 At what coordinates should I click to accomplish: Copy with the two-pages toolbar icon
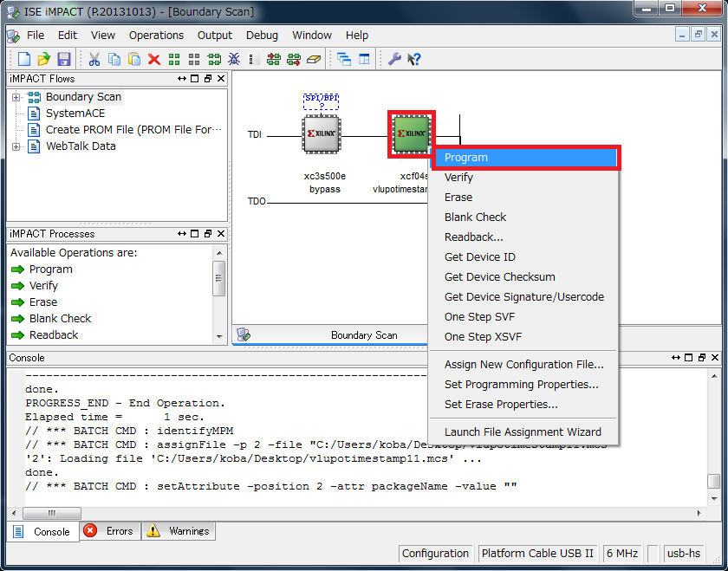114,59
